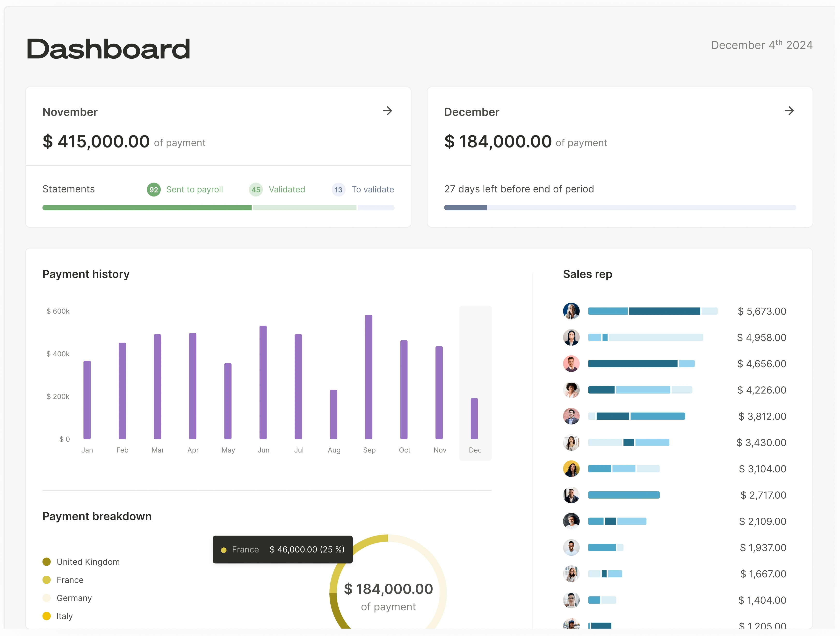This screenshot has height=636, width=840.
Task: Expand the Payment history section
Action: pos(86,274)
